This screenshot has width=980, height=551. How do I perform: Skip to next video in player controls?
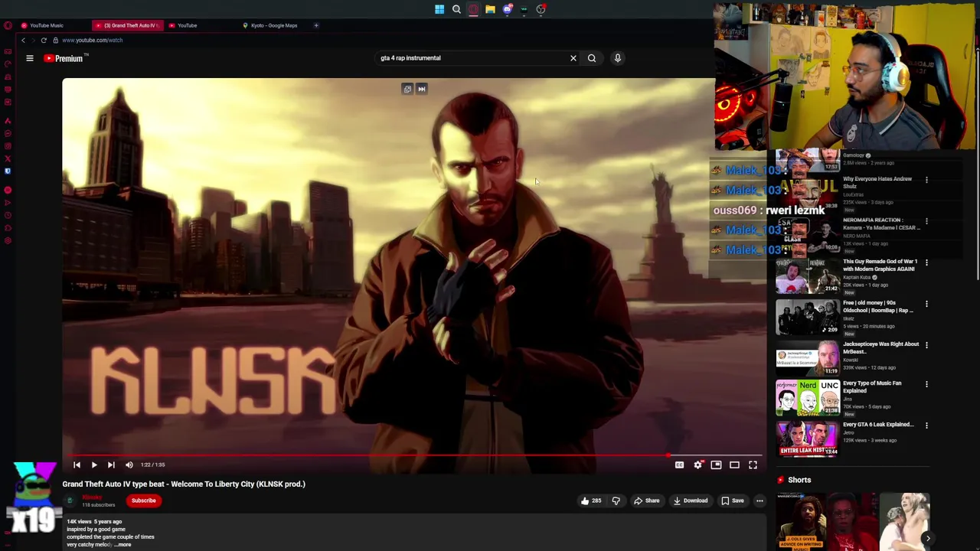pos(111,465)
